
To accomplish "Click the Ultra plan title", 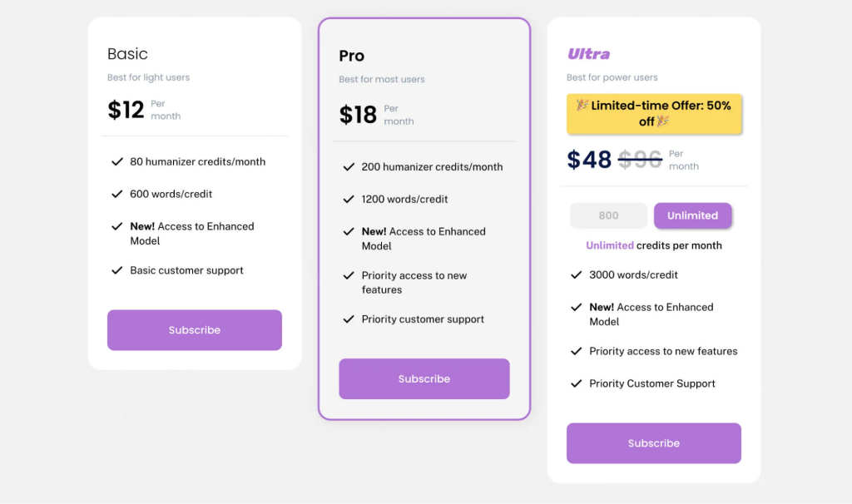I will pos(588,54).
